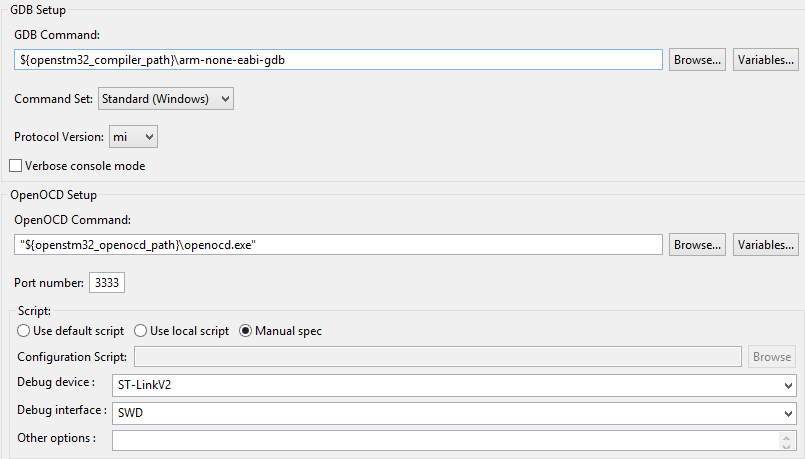Viewport: 805px width, 459px height.
Task: Focus the OpenOCD Command text field
Action: tap(338, 245)
